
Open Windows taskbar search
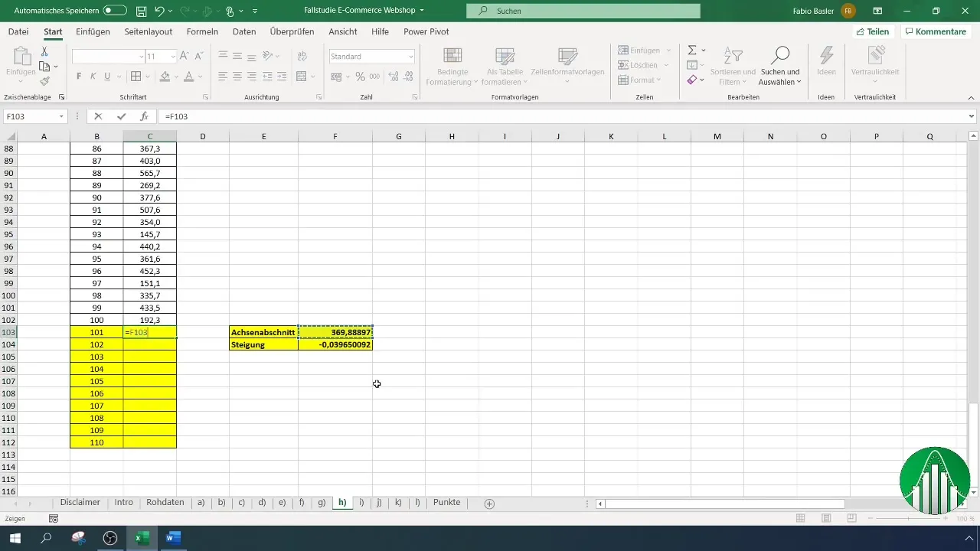pos(46,538)
